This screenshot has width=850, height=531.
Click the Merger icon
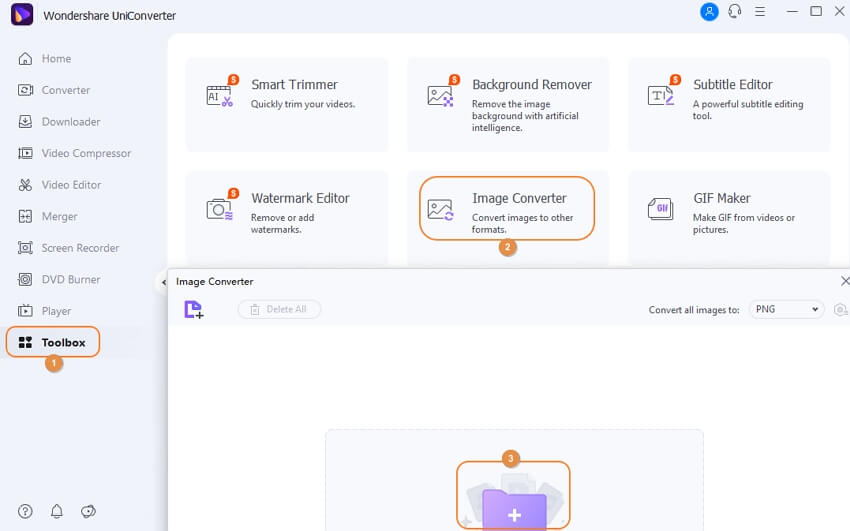pos(25,216)
